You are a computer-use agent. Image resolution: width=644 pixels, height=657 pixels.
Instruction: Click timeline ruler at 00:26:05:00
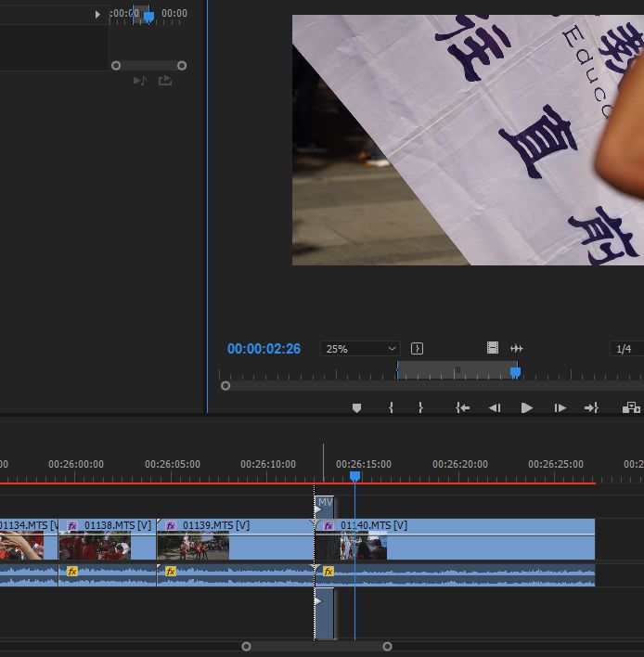coord(173,464)
